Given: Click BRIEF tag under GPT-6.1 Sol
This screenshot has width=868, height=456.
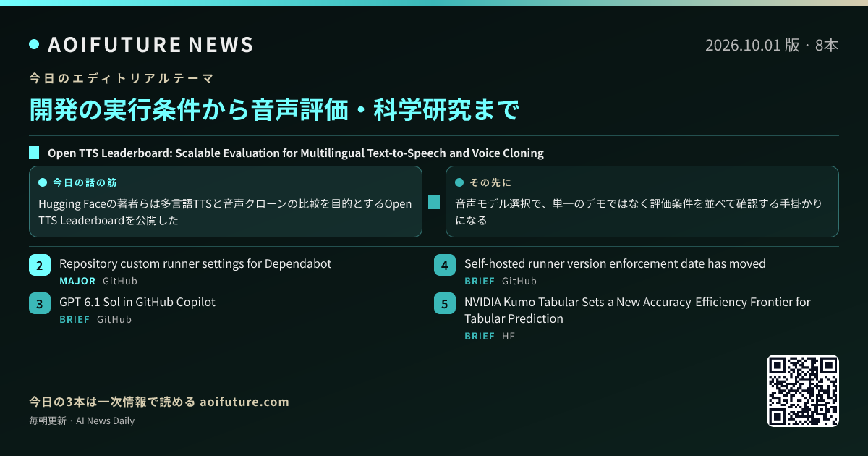Looking at the screenshot, I should tap(75, 319).
